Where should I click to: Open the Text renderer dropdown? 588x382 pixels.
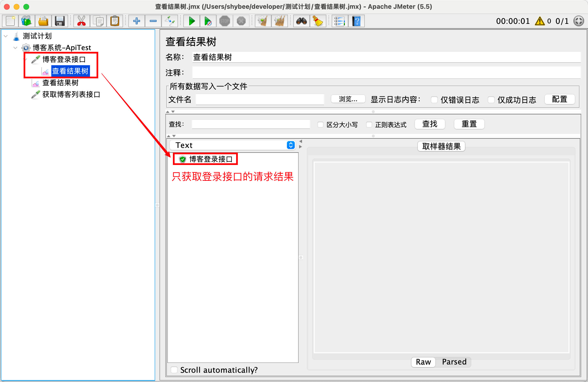[x=232, y=145]
